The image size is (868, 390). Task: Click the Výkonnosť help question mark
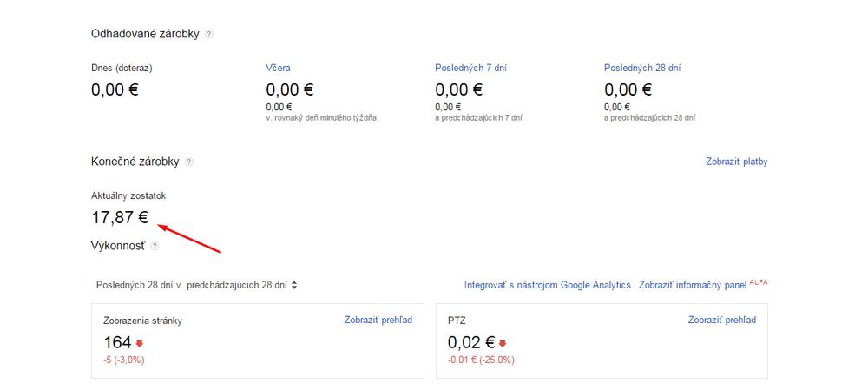tap(155, 246)
